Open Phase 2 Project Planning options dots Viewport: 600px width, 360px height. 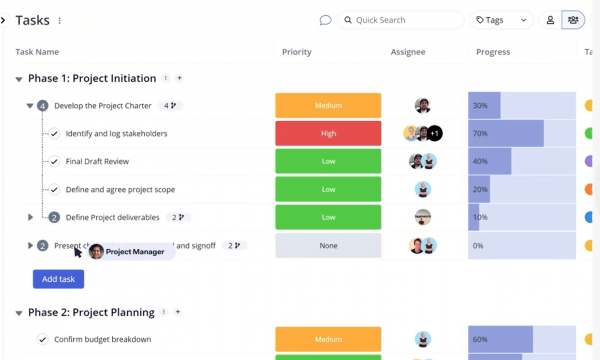coord(164,312)
